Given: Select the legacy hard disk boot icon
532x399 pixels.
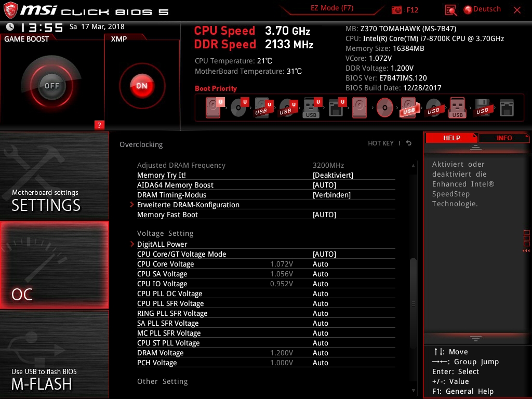Looking at the screenshot, I should 360,108.
